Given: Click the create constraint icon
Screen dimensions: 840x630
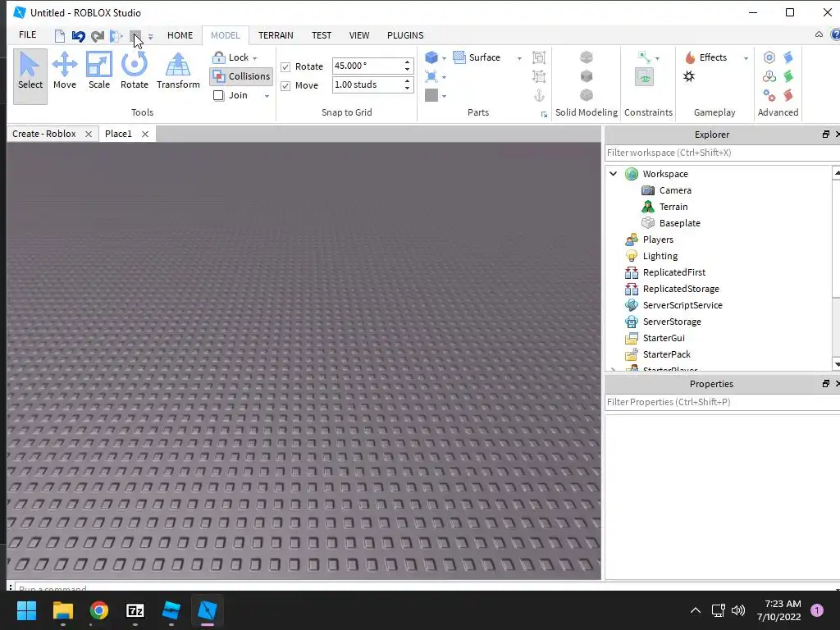Looking at the screenshot, I should point(644,57).
